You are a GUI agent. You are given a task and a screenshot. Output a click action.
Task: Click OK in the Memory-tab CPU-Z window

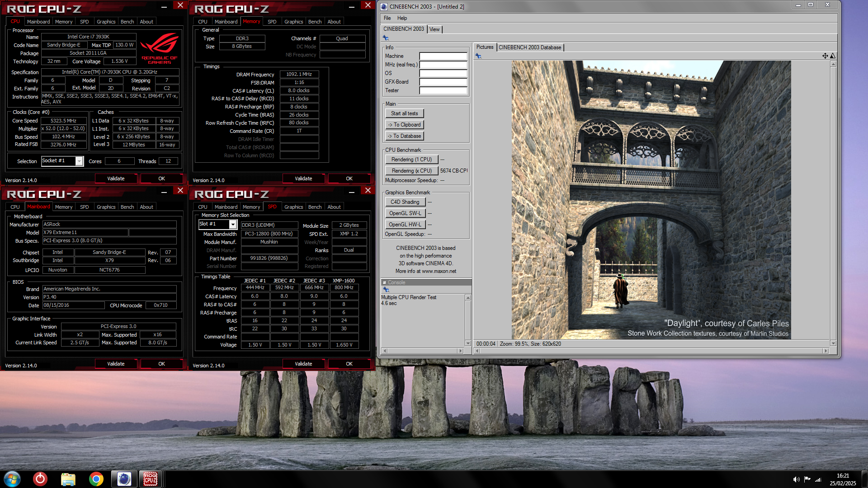pyautogui.click(x=349, y=178)
